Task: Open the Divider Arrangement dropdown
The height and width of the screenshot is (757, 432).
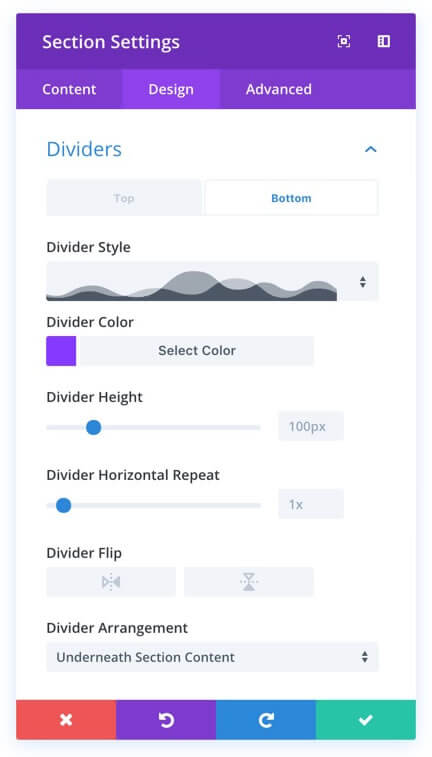Action: click(x=212, y=657)
